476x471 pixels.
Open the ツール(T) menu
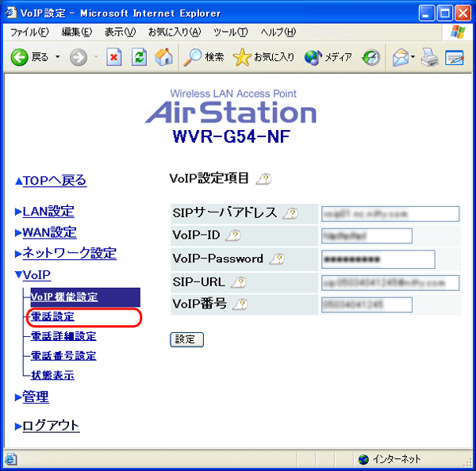(x=231, y=32)
